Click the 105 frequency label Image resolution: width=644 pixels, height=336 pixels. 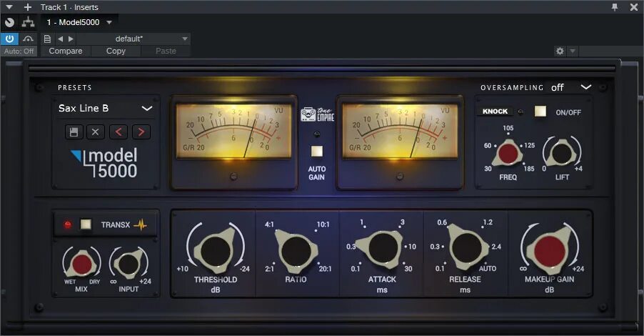[508, 128]
